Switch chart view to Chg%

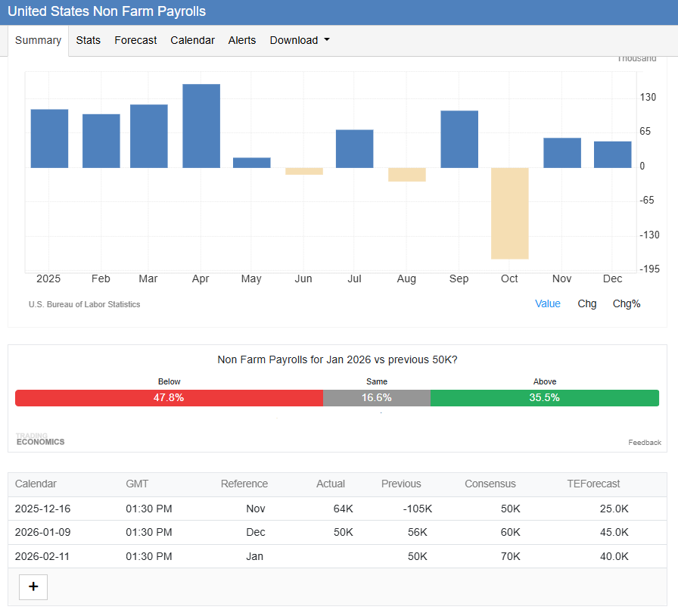tap(626, 303)
